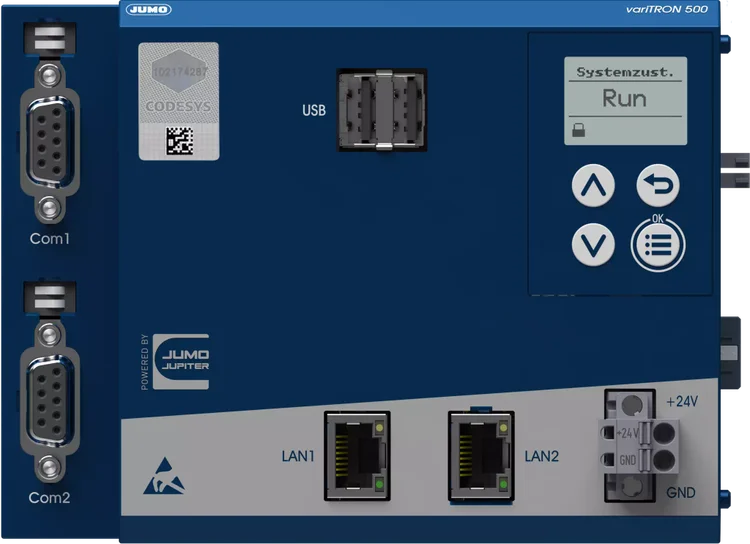
Task: Click the Com2 serial connector
Action: [49, 402]
